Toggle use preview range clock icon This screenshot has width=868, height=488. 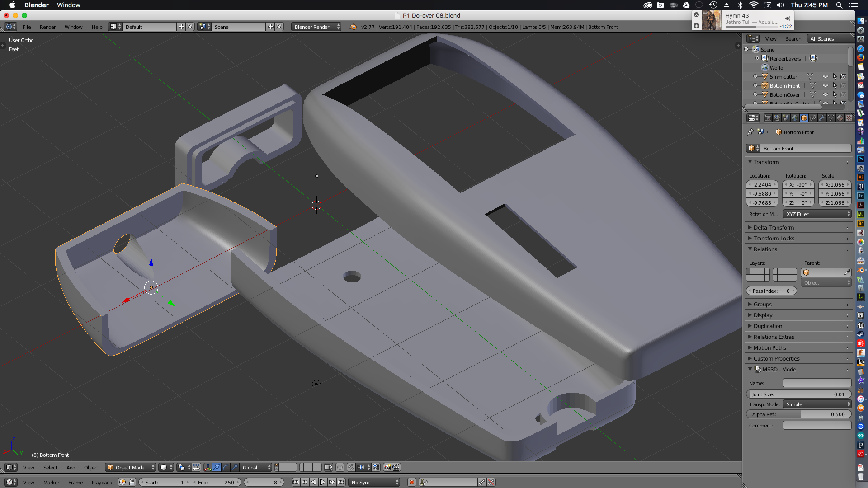[123, 482]
